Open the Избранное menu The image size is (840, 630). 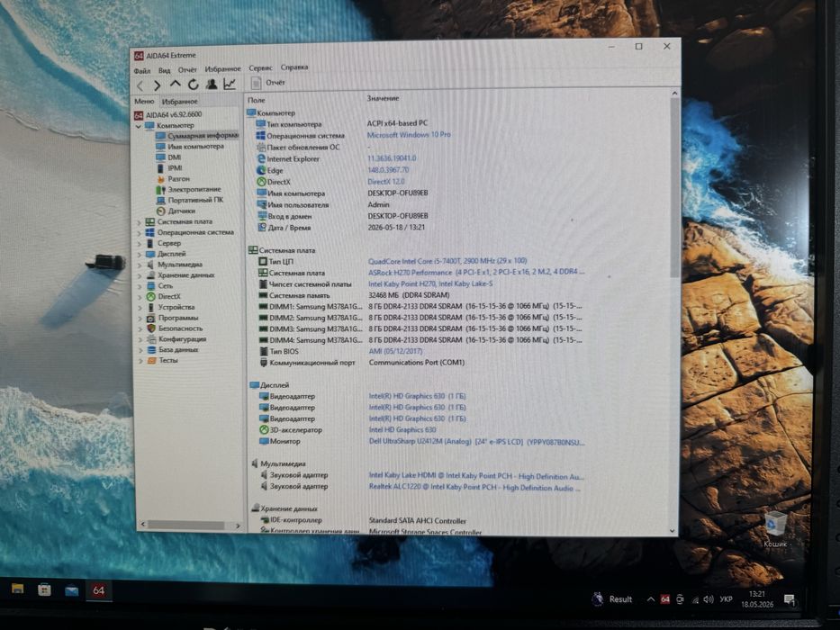point(223,68)
